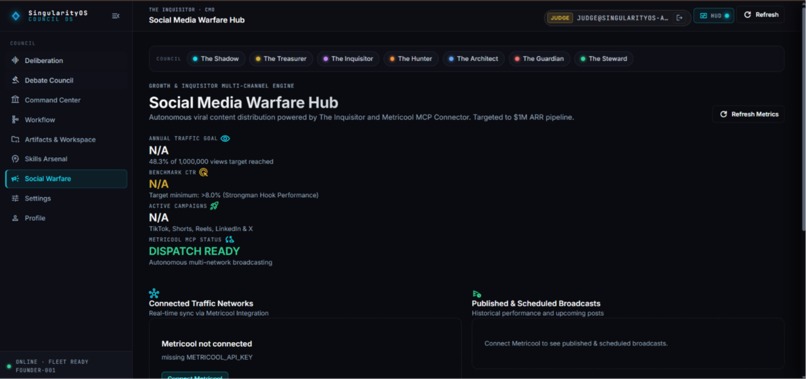Click the Social Warfare megaphone icon
The width and height of the screenshot is (806, 379).
coord(15,178)
